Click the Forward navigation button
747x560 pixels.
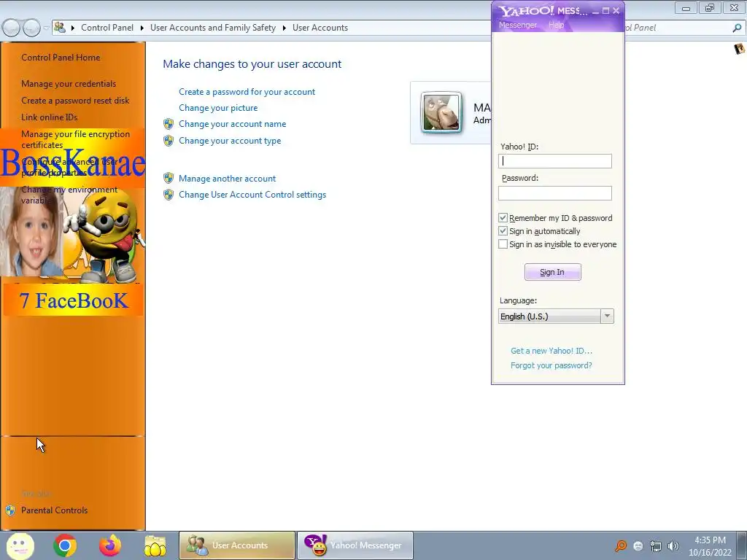(x=31, y=28)
